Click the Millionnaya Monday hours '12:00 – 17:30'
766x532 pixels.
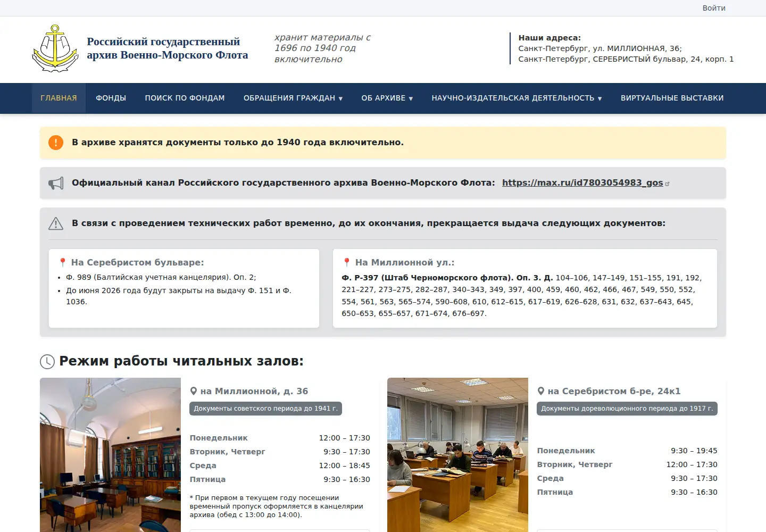345,438
